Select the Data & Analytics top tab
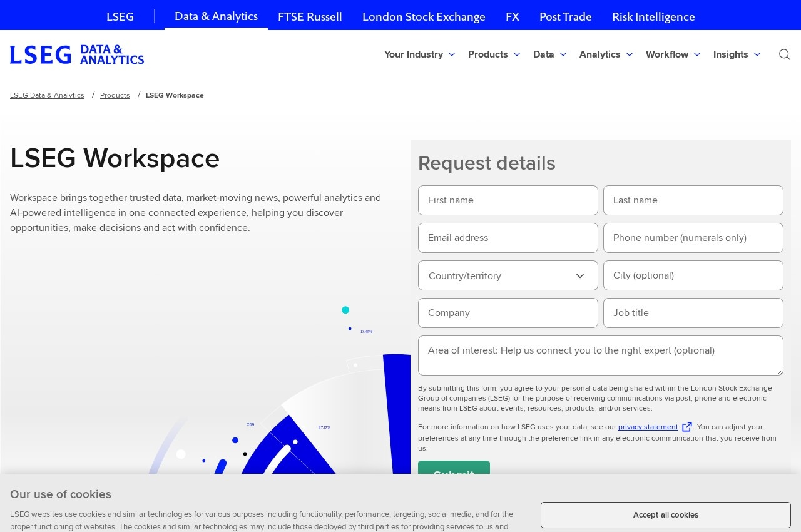 click(x=216, y=16)
